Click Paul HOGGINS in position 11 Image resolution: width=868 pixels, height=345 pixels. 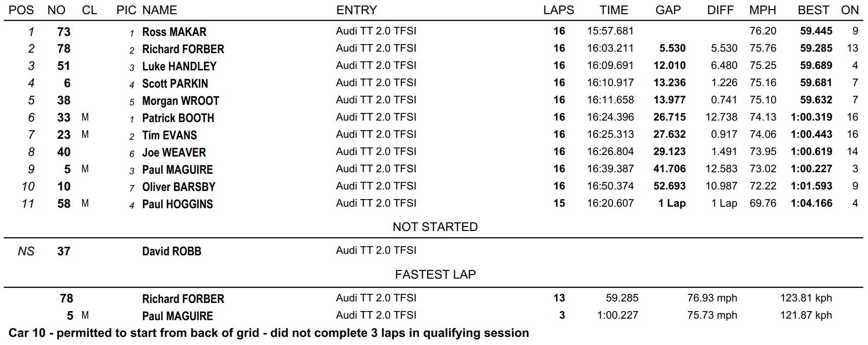[178, 204]
